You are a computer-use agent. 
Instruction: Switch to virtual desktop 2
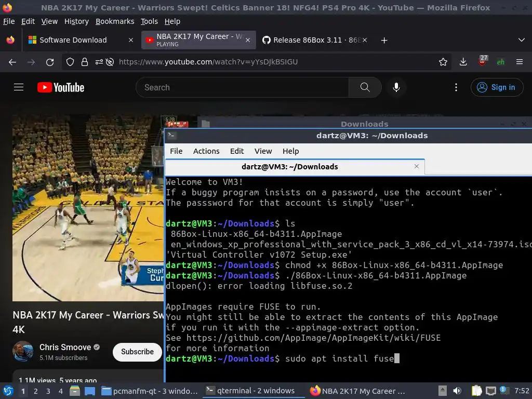click(36, 391)
